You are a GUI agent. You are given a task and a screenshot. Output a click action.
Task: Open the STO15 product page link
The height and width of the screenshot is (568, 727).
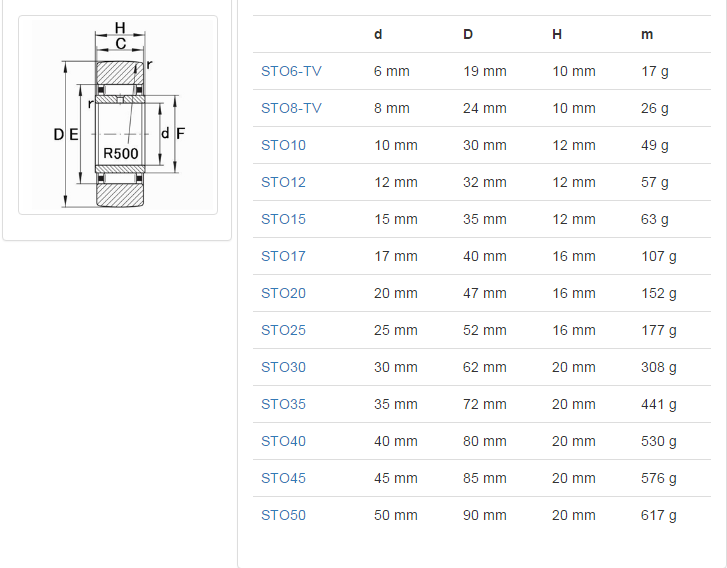283,219
